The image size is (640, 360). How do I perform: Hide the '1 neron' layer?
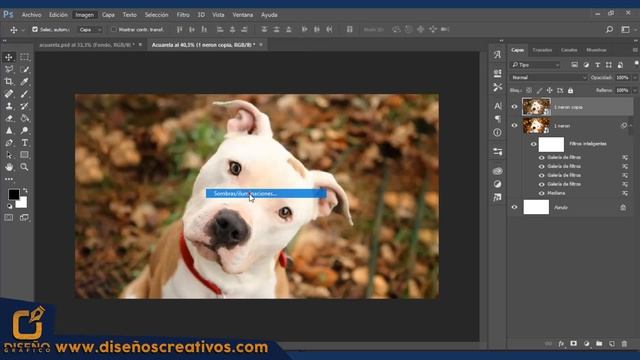[514, 126]
